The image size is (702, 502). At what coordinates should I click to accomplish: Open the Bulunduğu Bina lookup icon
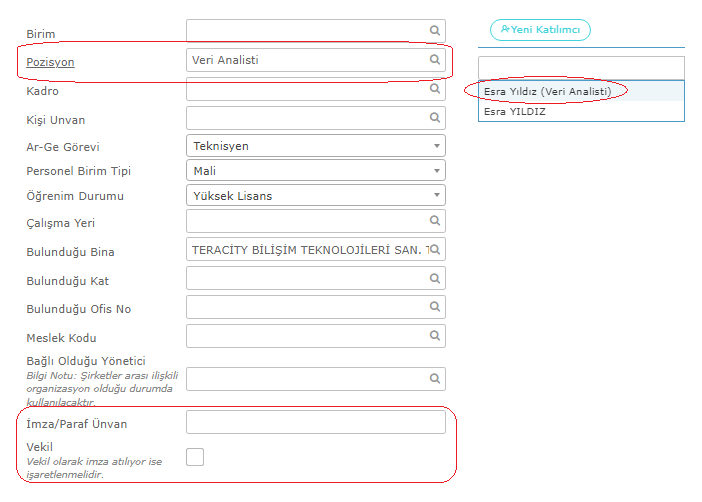[435, 250]
